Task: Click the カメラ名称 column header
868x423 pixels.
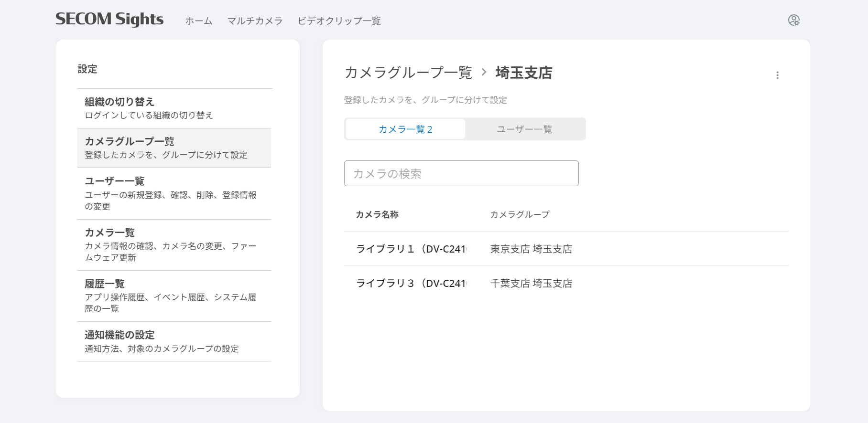Action: point(377,214)
